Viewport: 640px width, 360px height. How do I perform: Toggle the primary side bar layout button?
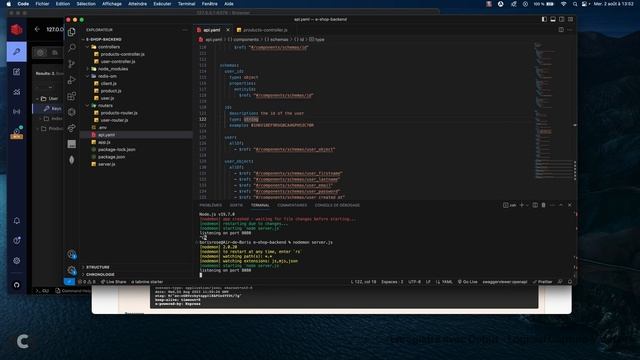click(x=544, y=19)
